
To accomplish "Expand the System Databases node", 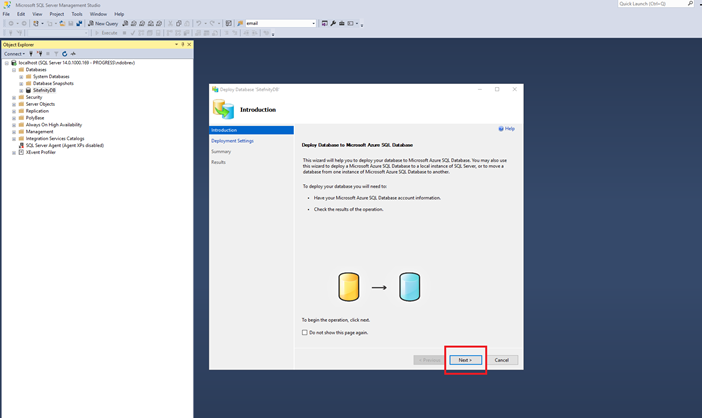I will 21,76.
